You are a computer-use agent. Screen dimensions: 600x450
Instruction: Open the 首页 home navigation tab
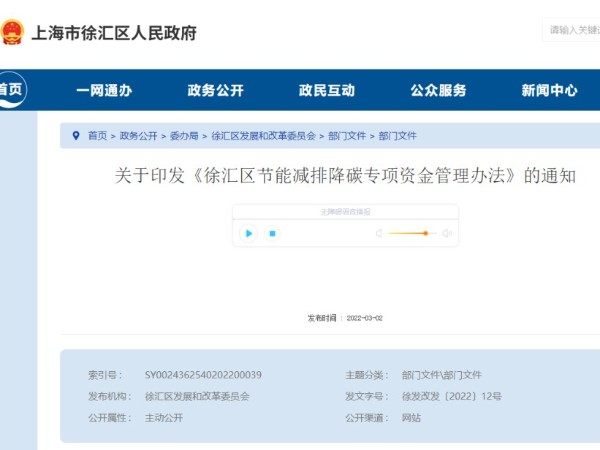(11, 90)
